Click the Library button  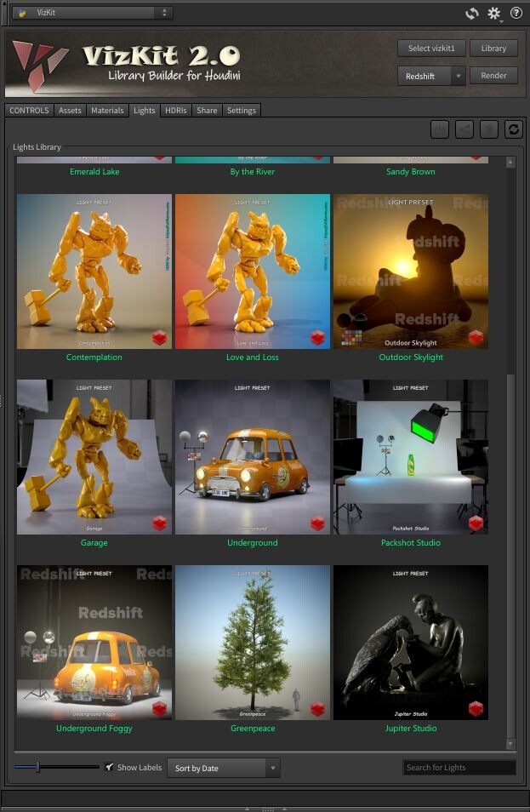tap(493, 49)
